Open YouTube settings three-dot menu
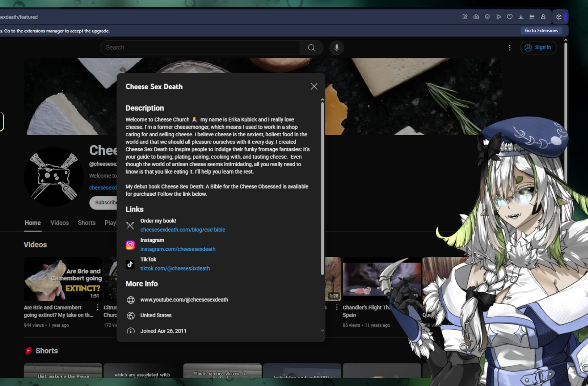588x386 pixels. [509, 48]
